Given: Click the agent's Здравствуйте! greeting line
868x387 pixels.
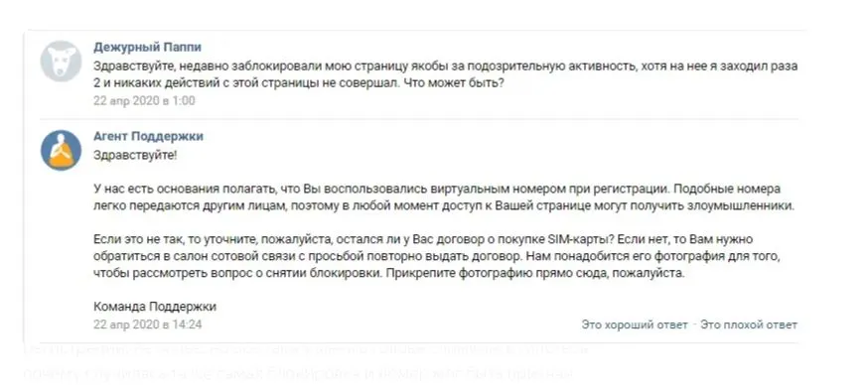Looking at the screenshot, I should [135, 154].
